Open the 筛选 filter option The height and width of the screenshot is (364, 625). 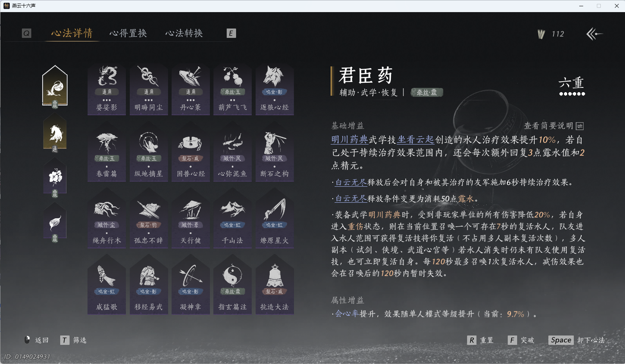73,340
